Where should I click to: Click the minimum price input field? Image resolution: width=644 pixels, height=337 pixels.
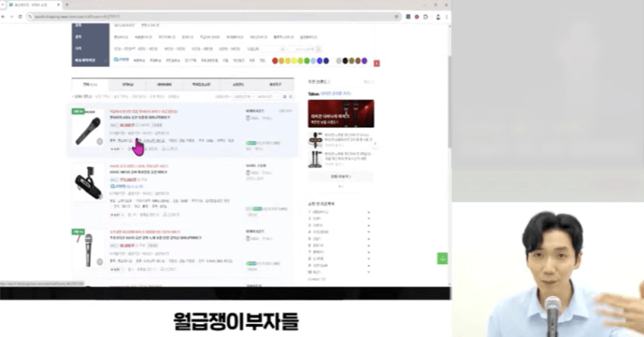click(274, 49)
